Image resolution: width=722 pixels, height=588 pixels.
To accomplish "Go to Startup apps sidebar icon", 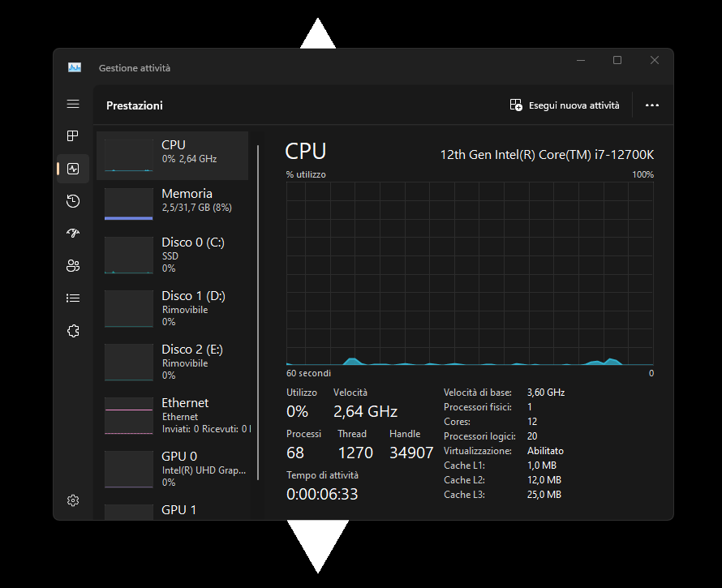I will pyautogui.click(x=73, y=234).
